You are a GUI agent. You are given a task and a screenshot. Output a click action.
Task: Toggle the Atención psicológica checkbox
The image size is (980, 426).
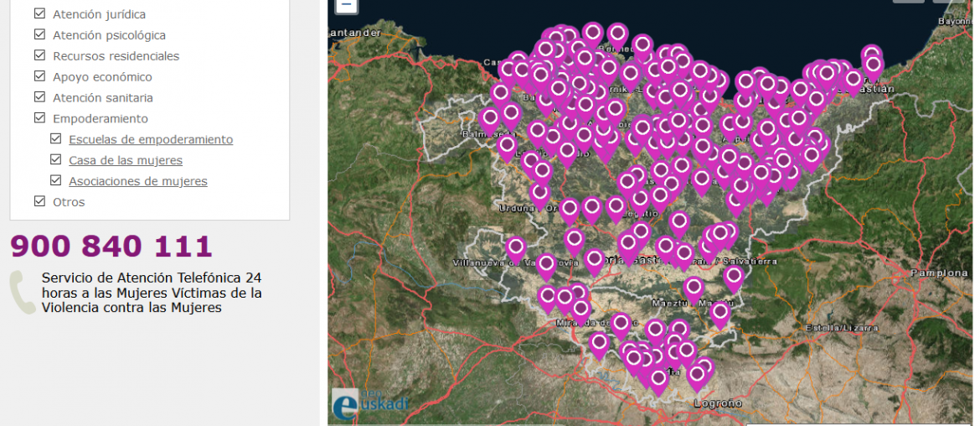[x=40, y=34]
